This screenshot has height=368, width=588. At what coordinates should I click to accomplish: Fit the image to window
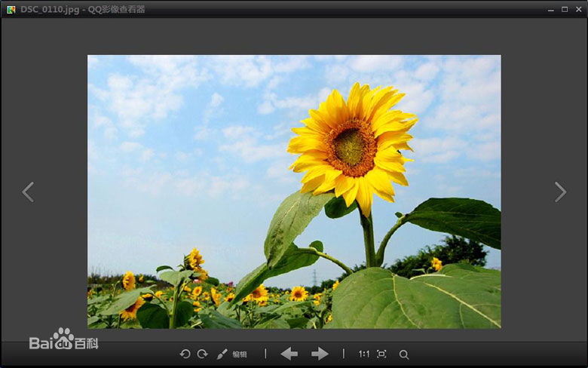tap(381, 354)
